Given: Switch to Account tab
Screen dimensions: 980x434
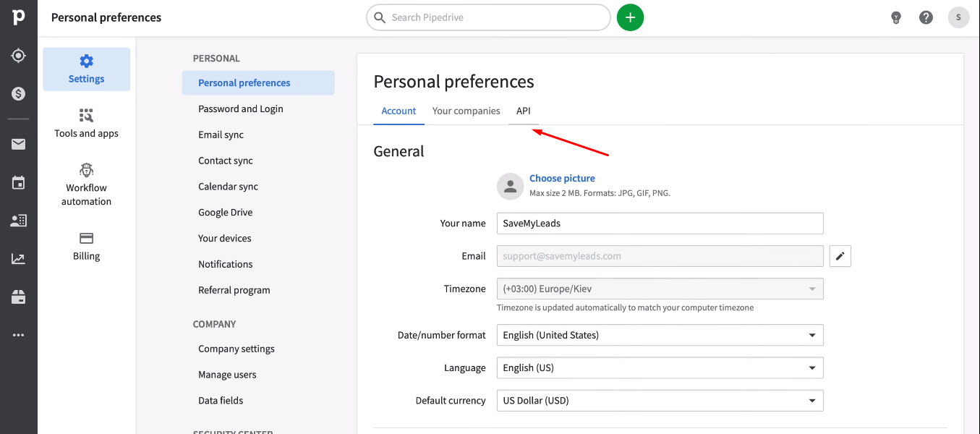Looking at the screenshot, I should 399,111.
